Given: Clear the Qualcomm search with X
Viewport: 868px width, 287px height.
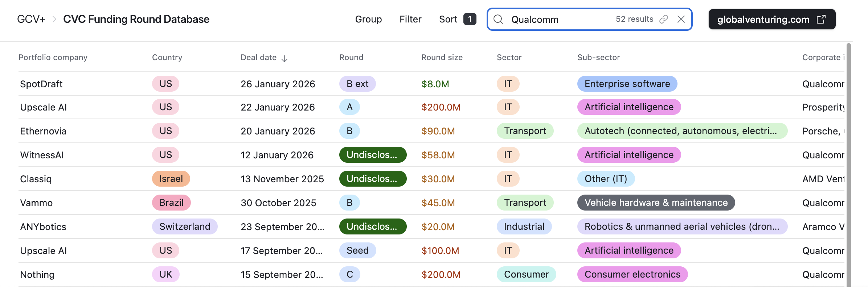Looking at the screenshot, I should click(x=681, y=19).
